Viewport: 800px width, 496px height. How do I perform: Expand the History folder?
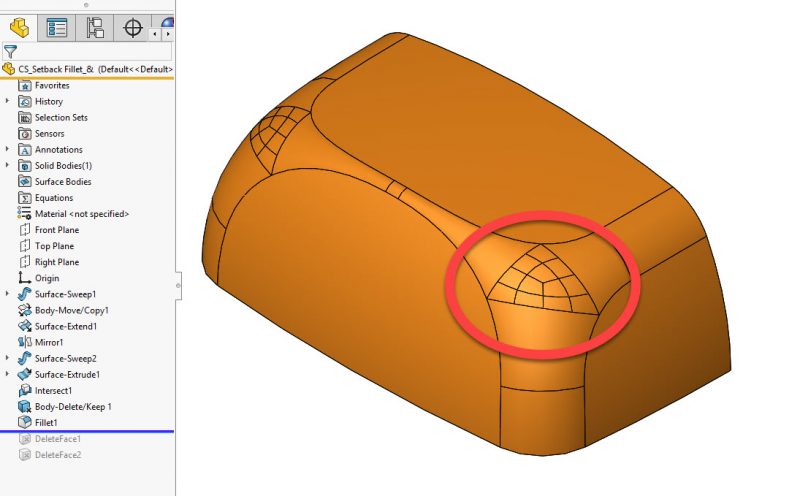(x=8, y=101)
